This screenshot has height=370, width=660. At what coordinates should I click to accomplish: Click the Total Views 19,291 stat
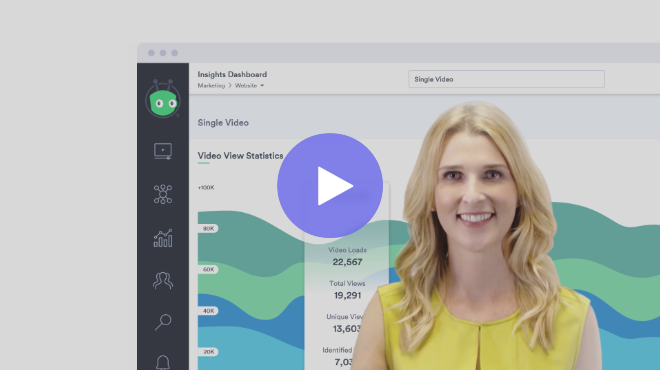click(x=347, y=290)
